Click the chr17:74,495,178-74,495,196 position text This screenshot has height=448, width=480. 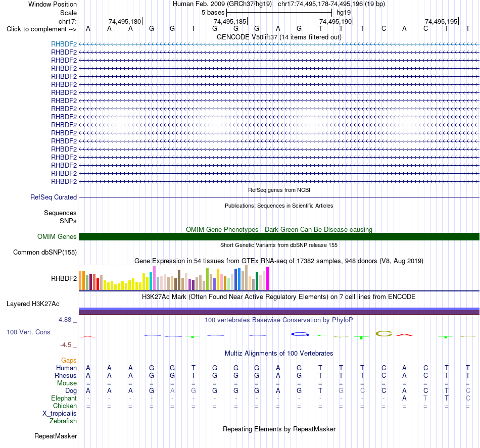pyautogui.click(x=331, y=4)
